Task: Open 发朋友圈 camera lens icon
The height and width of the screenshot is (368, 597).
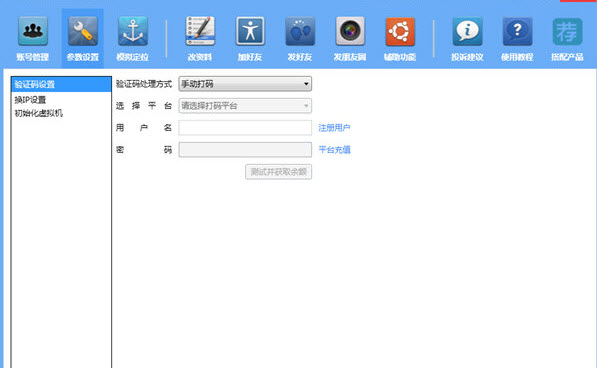Action: tap(350, 31)
